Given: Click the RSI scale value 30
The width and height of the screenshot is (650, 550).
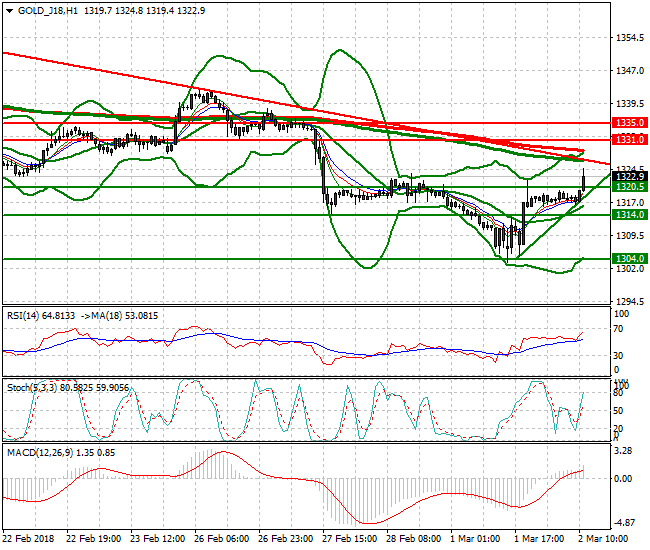Looking at the screenshot, I should (x=618, y=355).
